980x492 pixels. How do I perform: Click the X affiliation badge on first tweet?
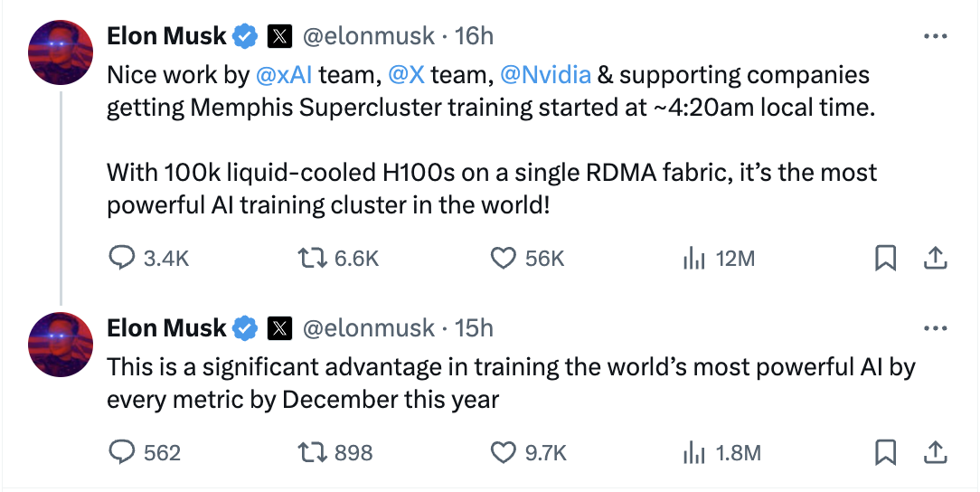click(279, 36)
